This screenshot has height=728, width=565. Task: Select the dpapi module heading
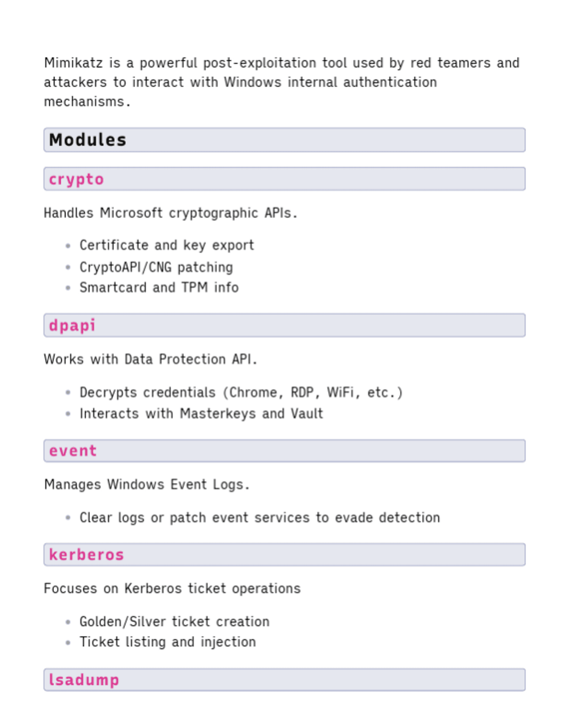pos(72,325)
